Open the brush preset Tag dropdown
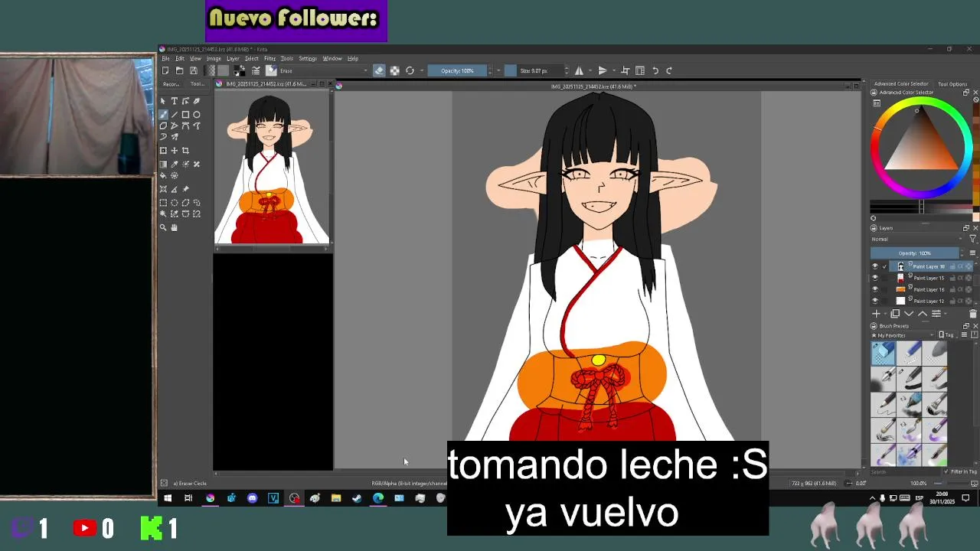This screenshot has height=551, width=980. pyautogui.click(x=949, y=335)
